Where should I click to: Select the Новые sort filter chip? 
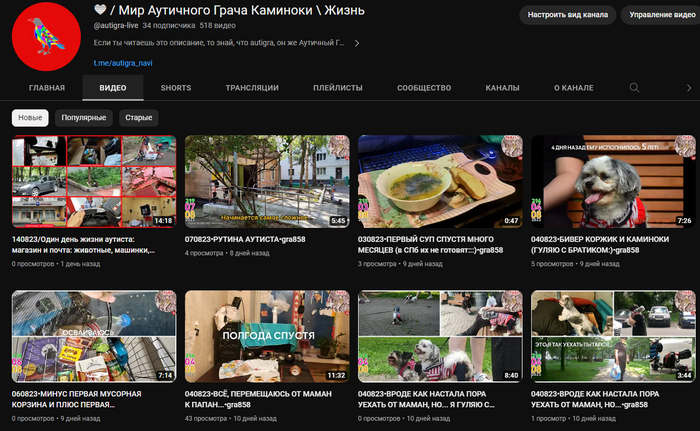pyautogui.click(x=30, y=118)
